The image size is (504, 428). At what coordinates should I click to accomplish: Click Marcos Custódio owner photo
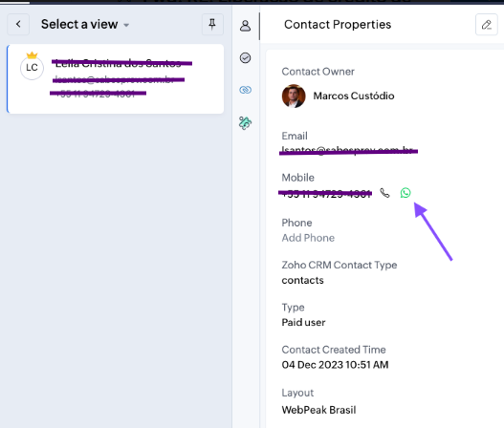294,96
